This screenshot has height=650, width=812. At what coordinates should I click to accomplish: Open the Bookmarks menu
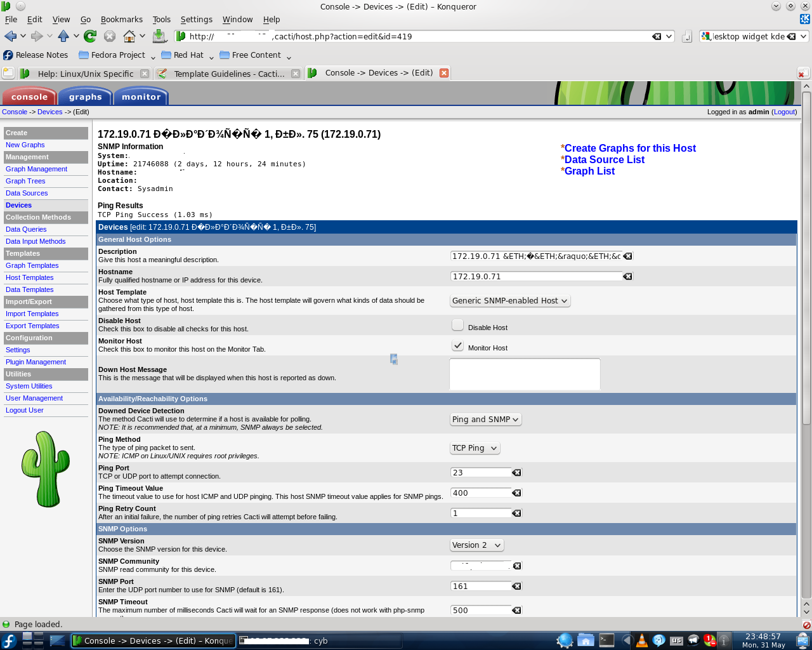pyautogui.click(x=122, y=20)
